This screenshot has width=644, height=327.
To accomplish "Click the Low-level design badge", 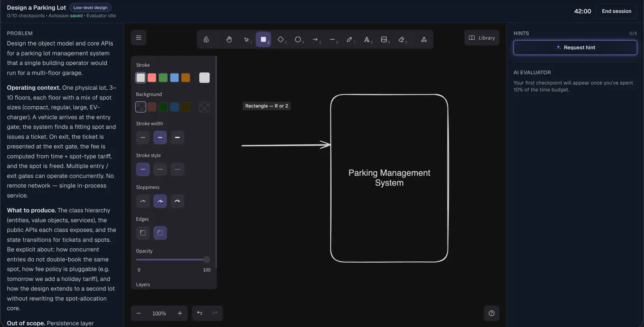I will click(x=91, y=8).
